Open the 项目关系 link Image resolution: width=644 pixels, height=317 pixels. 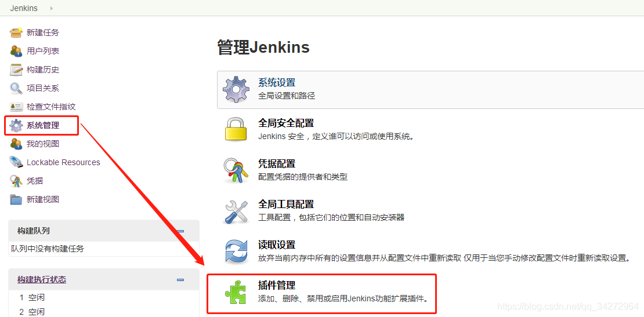click(x=43, y=88)
